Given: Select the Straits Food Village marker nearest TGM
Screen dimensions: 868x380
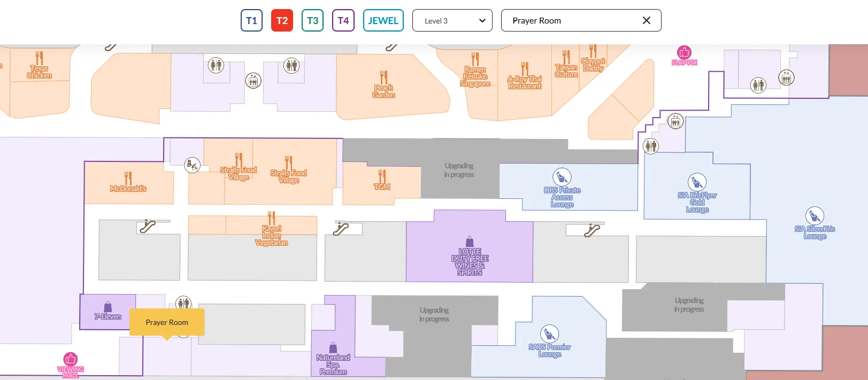Looking at the screenshot, I should [288, 170].
